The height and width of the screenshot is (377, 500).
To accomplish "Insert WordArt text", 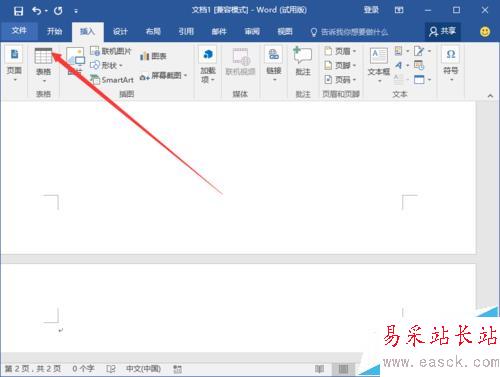I will coord(401,65).
